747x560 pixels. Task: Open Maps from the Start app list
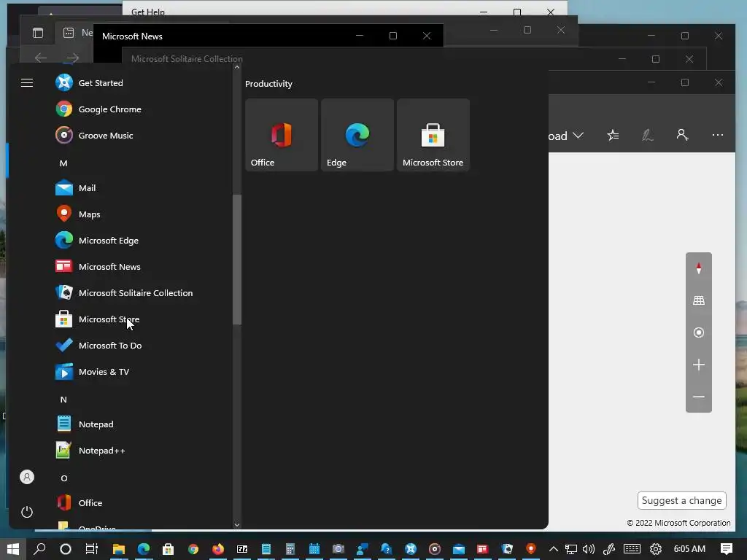(77, 214)
